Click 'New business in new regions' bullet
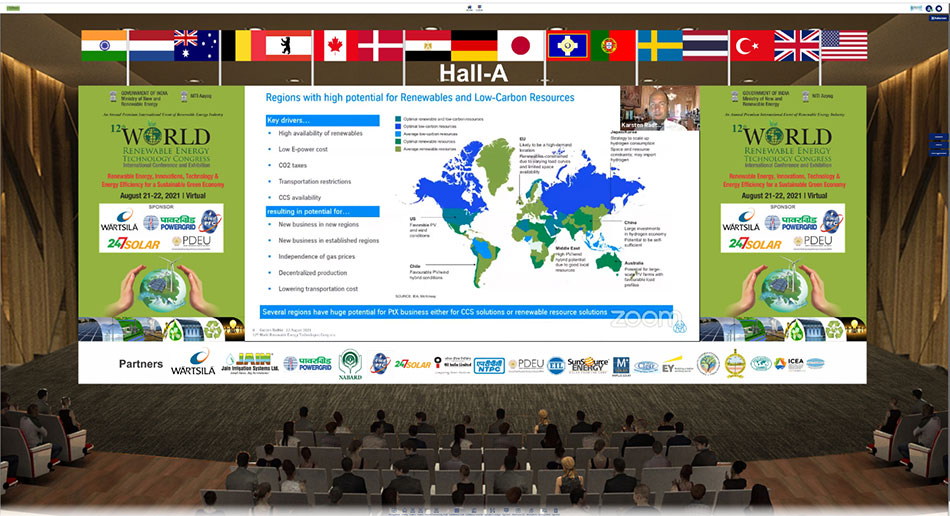Image resolution: width=950 pixels, height=516 pixels. click(319, 225)
